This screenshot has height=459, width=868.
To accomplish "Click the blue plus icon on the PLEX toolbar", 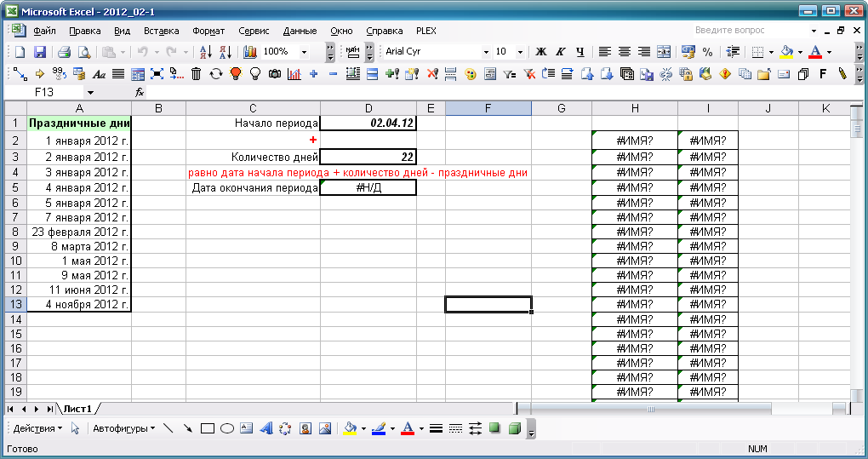I will pos(314,73).
